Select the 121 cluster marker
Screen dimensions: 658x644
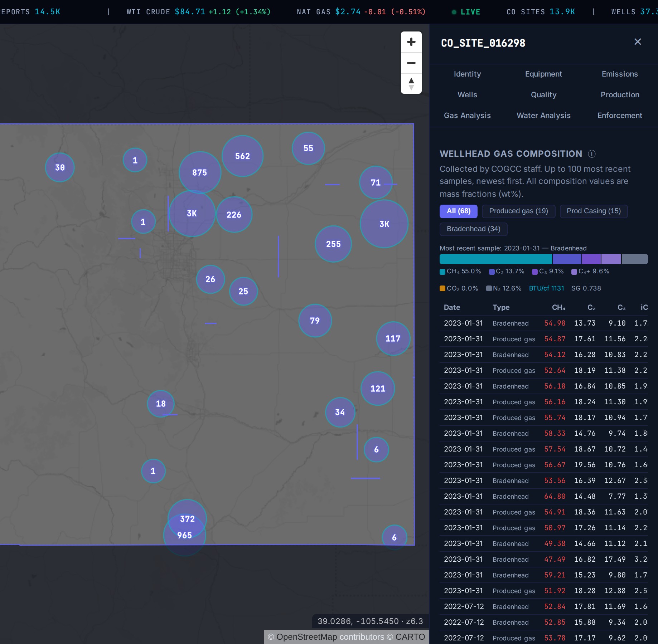[x=378, y=389]
